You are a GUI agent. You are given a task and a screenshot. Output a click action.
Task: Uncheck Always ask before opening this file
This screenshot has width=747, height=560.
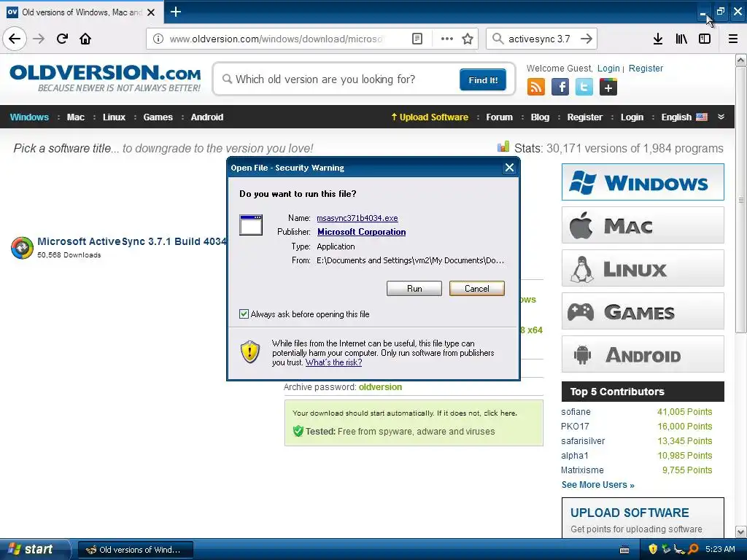coord(244,314)
